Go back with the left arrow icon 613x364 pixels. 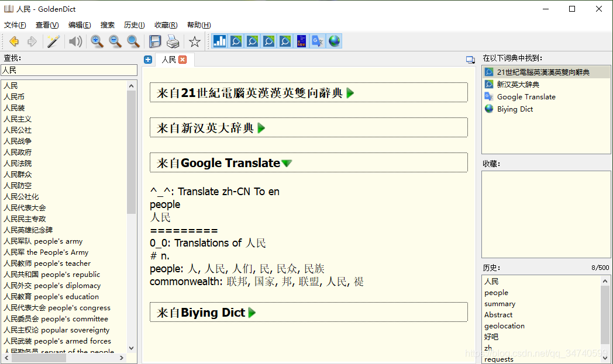(x=14, y=41)
